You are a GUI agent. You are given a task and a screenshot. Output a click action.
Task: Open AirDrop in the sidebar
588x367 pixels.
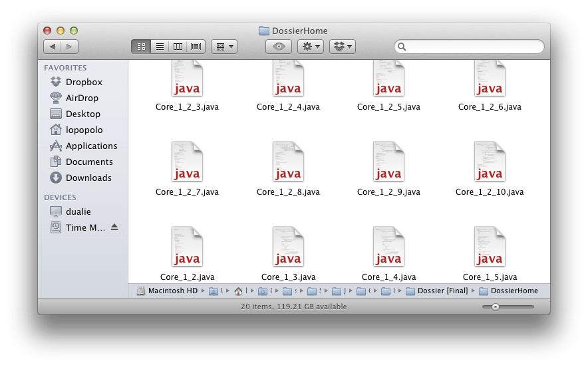click(x=81, y=98)
